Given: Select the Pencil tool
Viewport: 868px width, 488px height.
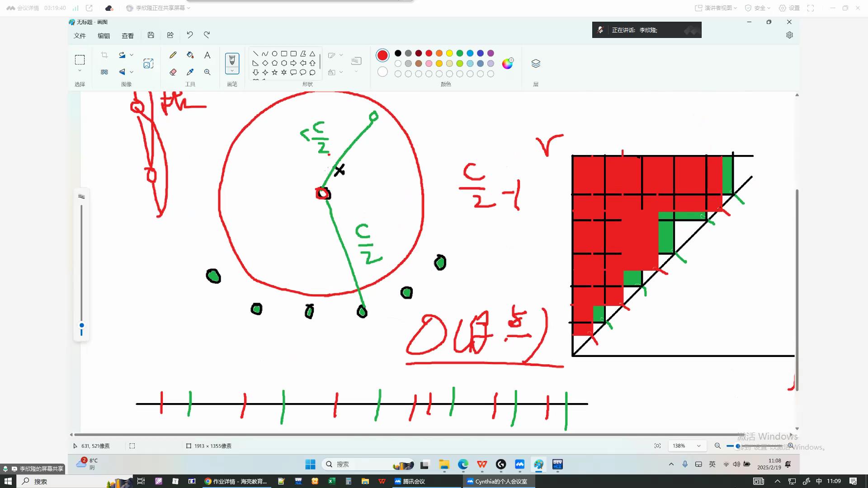Looking at the screenshot, I should [x=173, y=55].
